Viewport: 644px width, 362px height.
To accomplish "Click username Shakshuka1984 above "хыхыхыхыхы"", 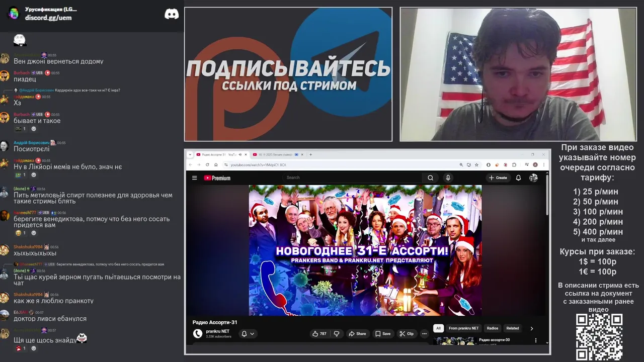I will 28,247.
